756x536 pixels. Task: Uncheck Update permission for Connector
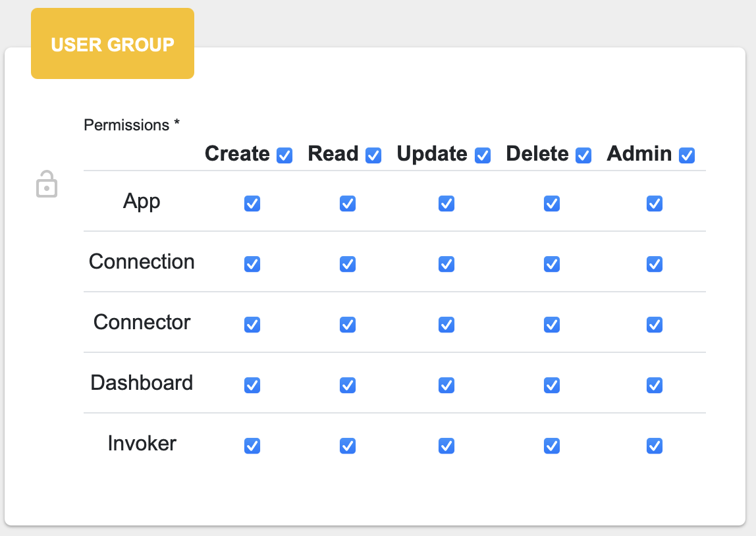pyautogui.click(x=446, y=325)
